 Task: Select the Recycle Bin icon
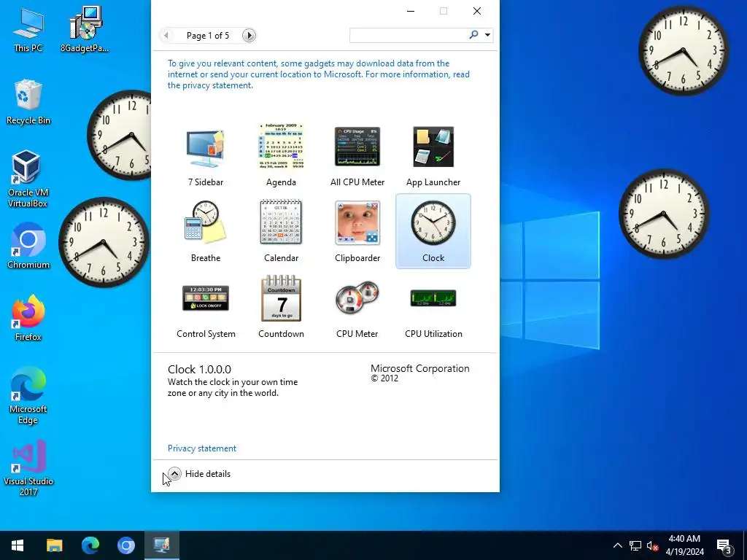[x=28, y=102]
